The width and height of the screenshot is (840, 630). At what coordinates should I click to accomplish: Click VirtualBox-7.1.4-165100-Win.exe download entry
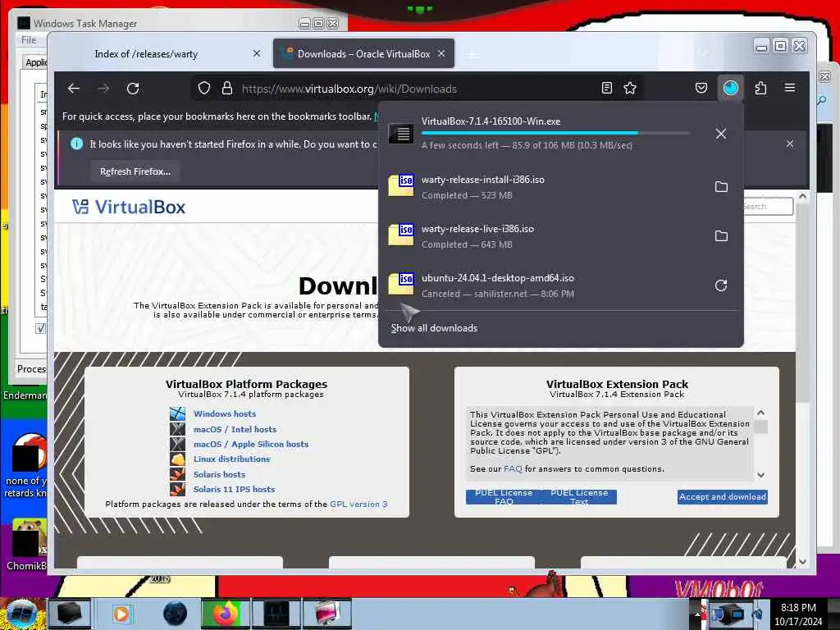pyautogui.click(x=546, y=133)
